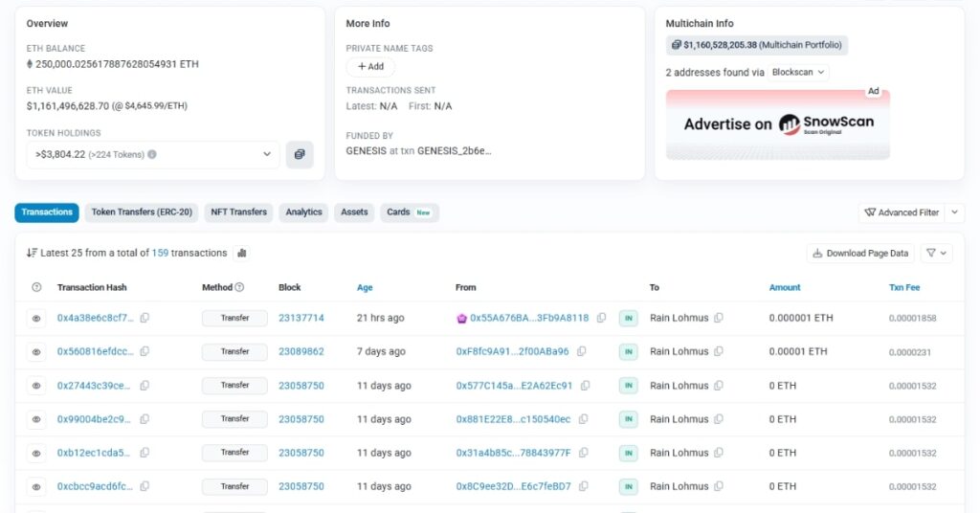Open the Cards tab

coord(410,212)
